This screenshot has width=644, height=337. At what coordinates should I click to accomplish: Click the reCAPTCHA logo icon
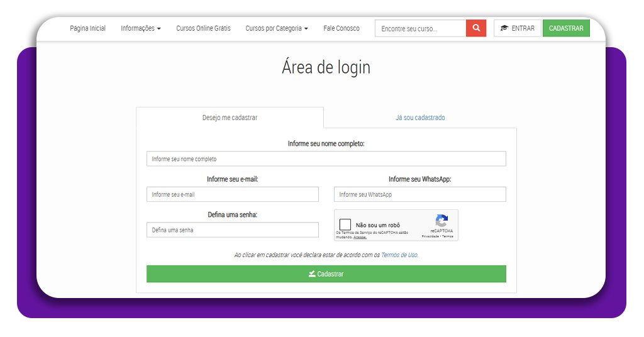pos(441,221)
